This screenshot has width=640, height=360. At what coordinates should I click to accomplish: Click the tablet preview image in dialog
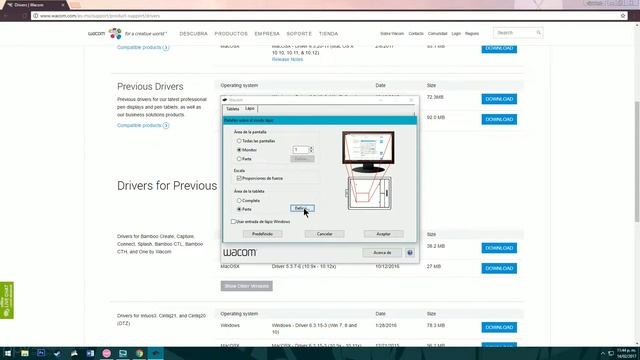coord(369,193)
